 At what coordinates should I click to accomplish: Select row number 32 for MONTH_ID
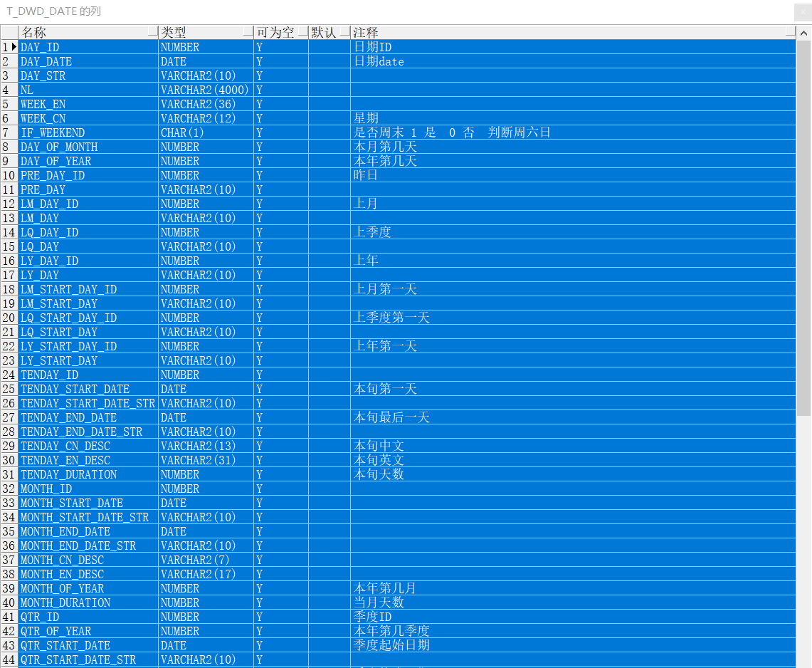[x=9, y=489]
